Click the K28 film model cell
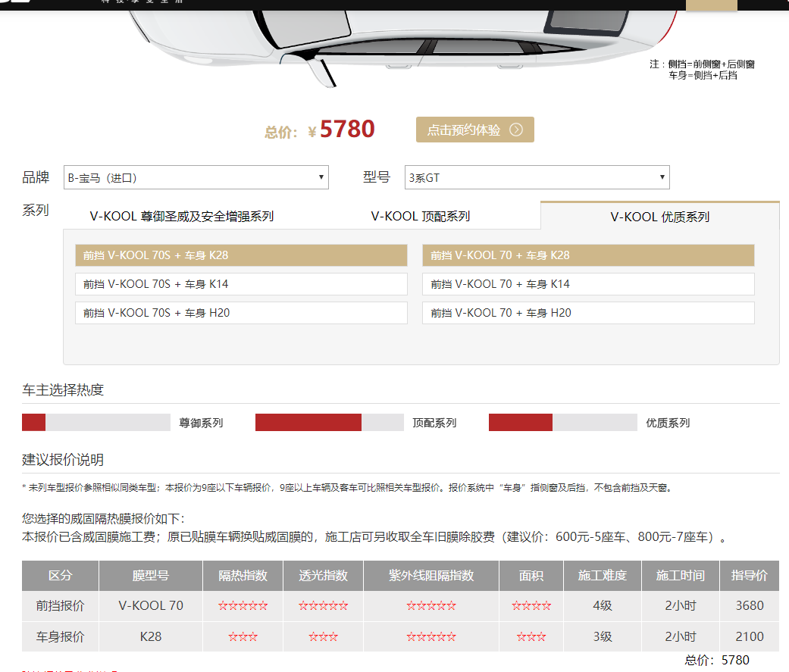The width and height of the screenshot is (789, 672). [151, 637]
